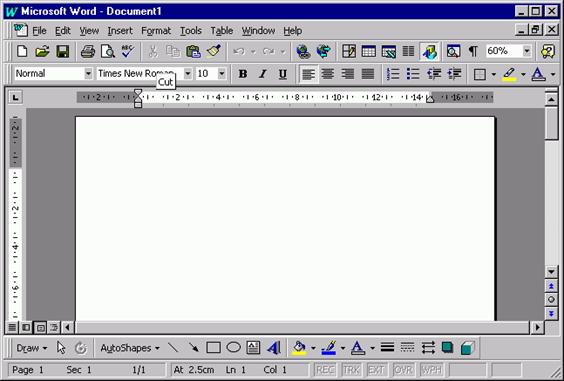The height and width of the screenshot is (381, 564).
Task: Open the Times New Roman font dropdown
Action: click(188, 74)
